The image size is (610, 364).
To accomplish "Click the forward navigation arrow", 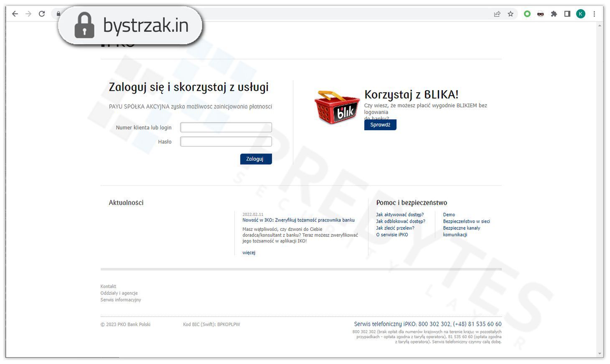I will point(28,13).
